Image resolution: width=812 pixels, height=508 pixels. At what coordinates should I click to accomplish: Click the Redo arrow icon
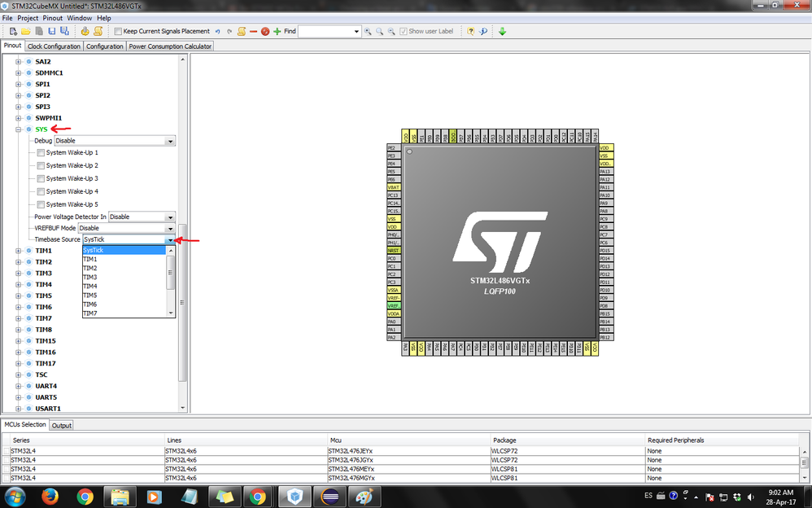[x=229, y=31]
